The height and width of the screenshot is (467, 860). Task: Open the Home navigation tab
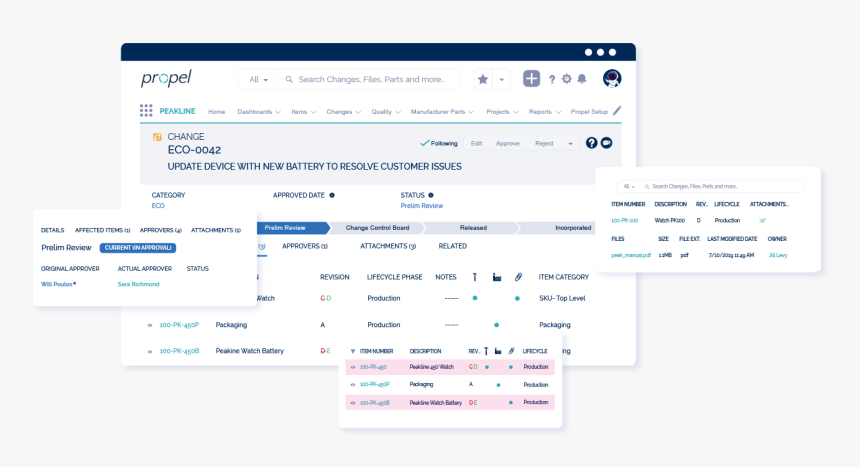click(x=216, y=112)
